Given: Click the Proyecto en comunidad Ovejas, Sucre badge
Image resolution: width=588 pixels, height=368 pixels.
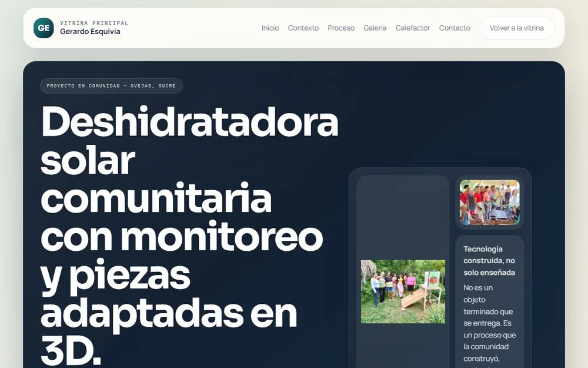Looking at the screenshot, I should (111, 85).
